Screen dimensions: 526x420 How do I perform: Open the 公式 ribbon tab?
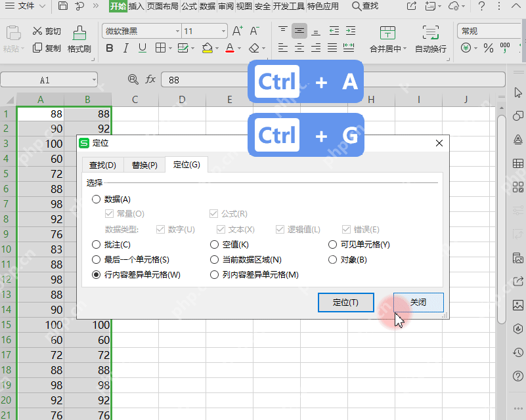(189, 6)
